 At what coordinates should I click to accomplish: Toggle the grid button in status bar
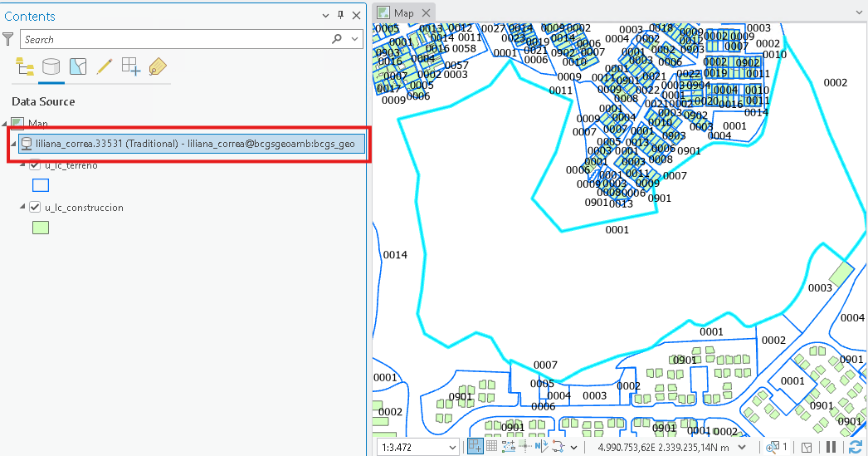coord(491,446)
